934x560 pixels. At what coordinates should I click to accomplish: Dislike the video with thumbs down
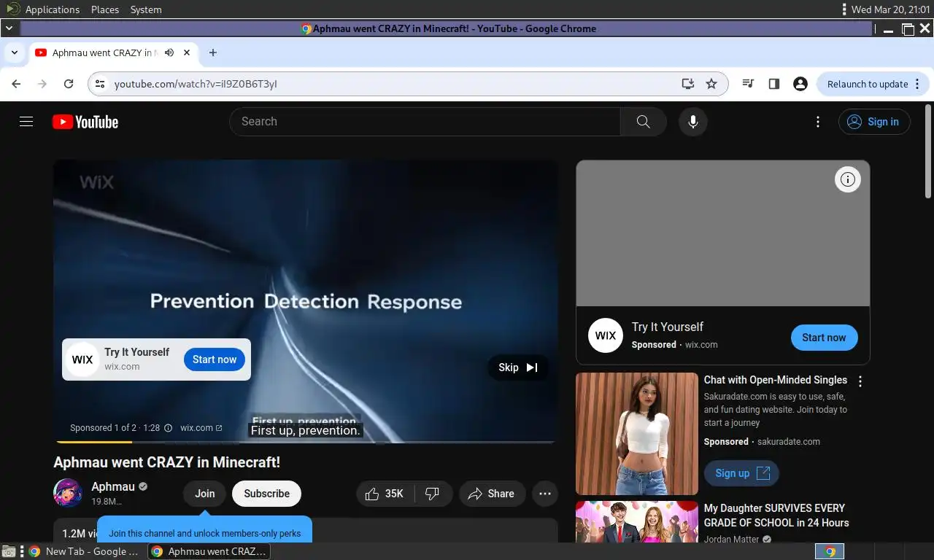tap(433, 494)
